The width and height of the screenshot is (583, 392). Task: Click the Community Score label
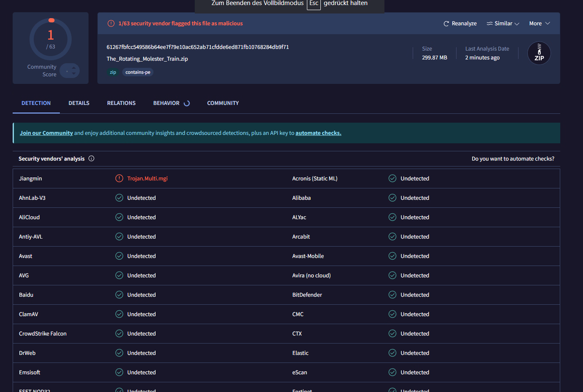click(42, 71)
